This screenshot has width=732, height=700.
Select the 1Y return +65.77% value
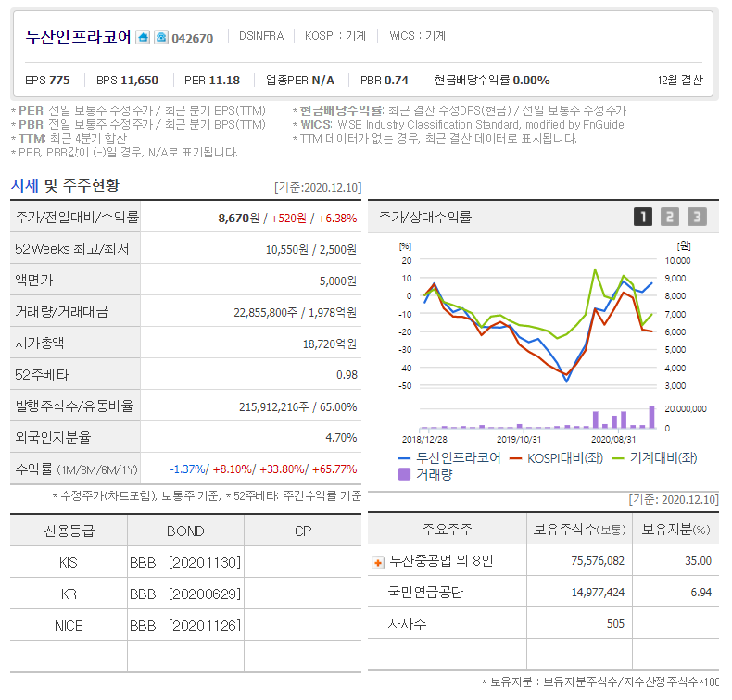click(x=334, y=469)
